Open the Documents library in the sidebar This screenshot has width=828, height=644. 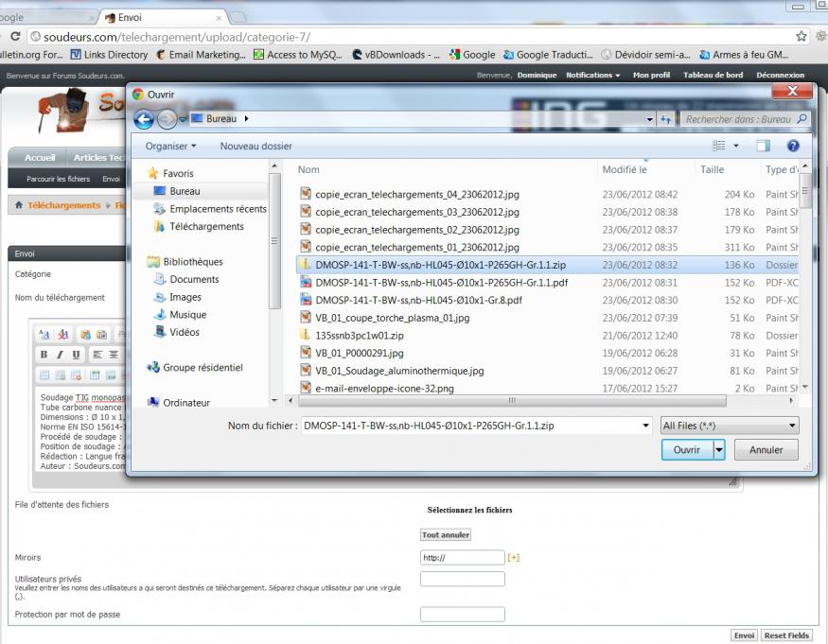point(194,280)
